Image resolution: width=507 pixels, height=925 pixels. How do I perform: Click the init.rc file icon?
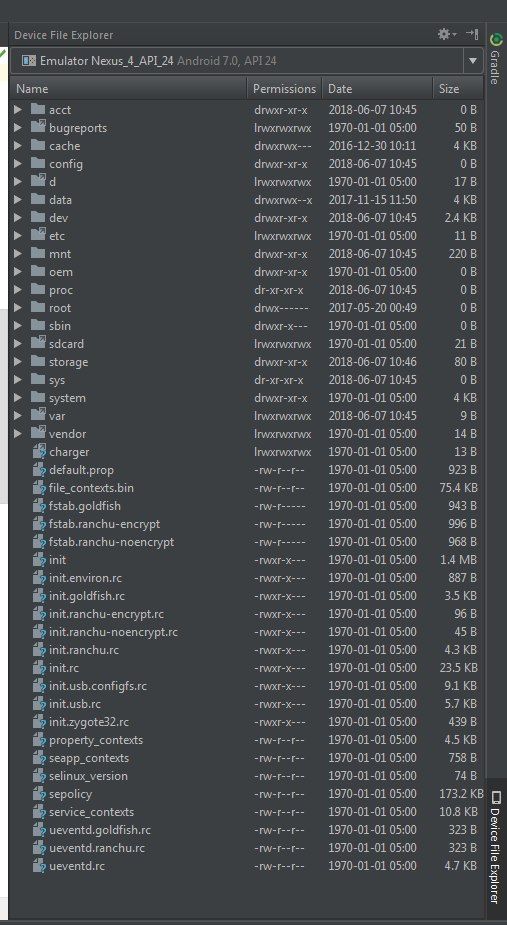(39, 668)
